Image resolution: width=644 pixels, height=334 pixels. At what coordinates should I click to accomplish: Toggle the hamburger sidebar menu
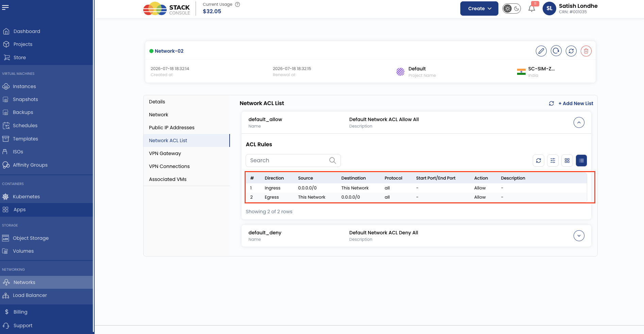pos(5,7)
